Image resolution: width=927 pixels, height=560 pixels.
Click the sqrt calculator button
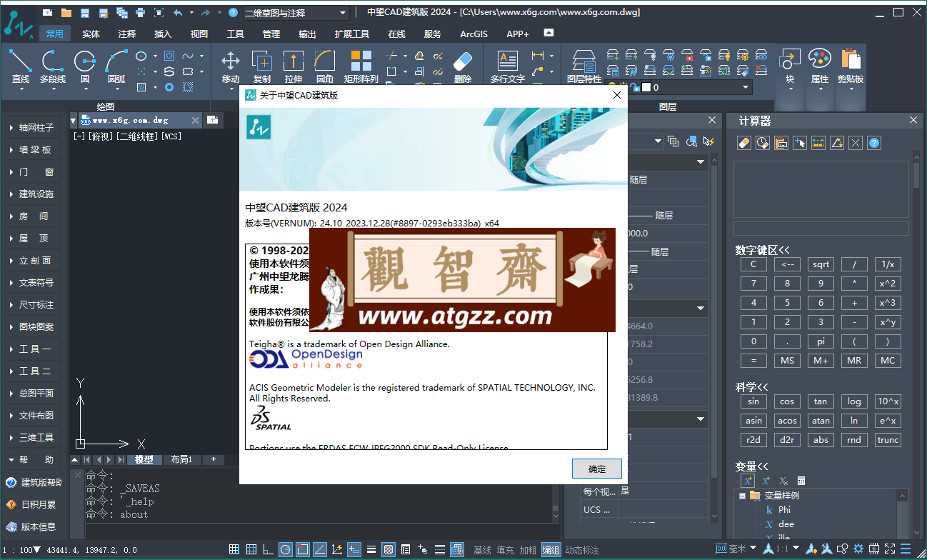821,264
